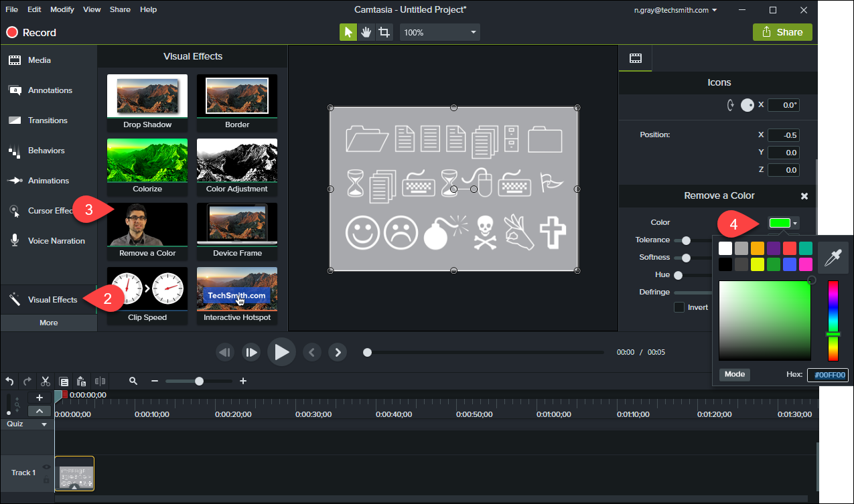Image resolution: width=854 pixels, height=504 pixels.
Task: Enable the Invert checkbox
Action: (x=679, y=307)
